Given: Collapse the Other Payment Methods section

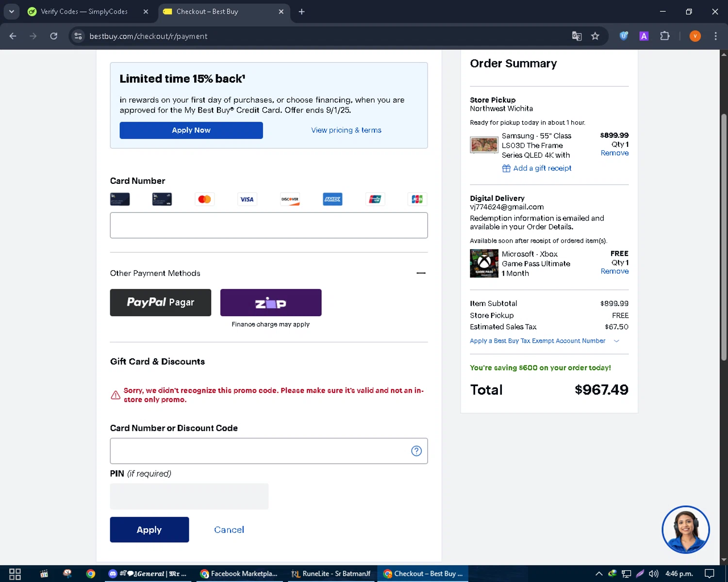Looking at the screenshot, I should [x=421, y=273].
